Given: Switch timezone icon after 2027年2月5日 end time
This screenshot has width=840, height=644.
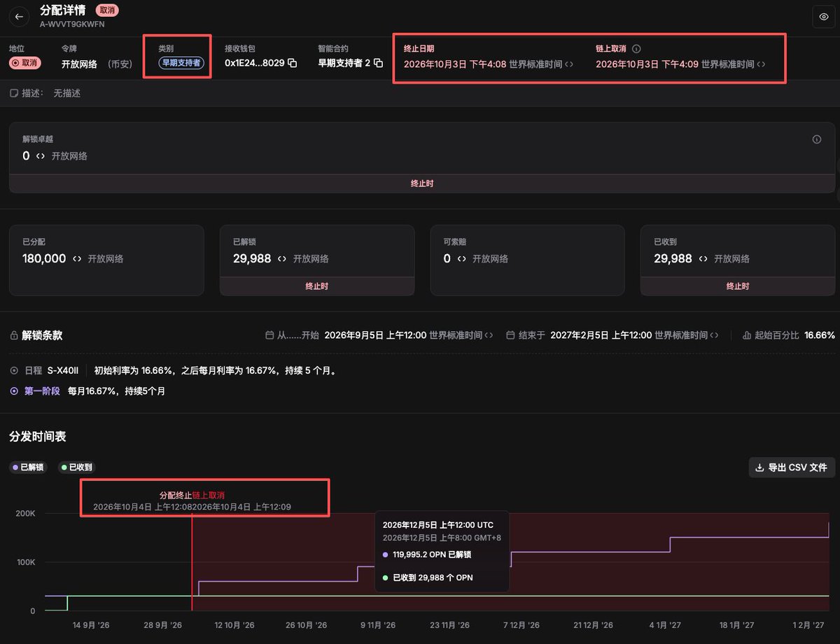Looking at the screenshot, I should (x=714, y=335).
